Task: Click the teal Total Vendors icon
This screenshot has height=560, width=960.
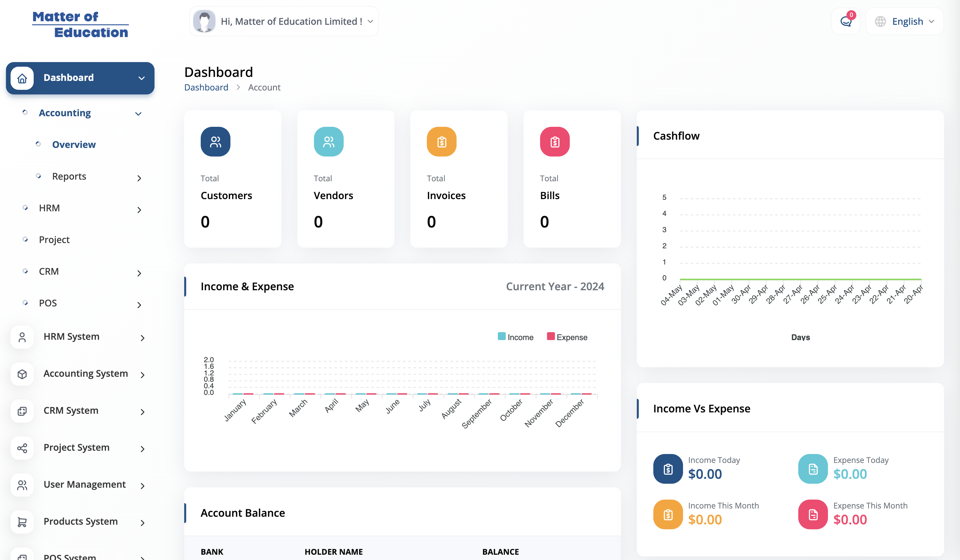Action: (328, 142)
